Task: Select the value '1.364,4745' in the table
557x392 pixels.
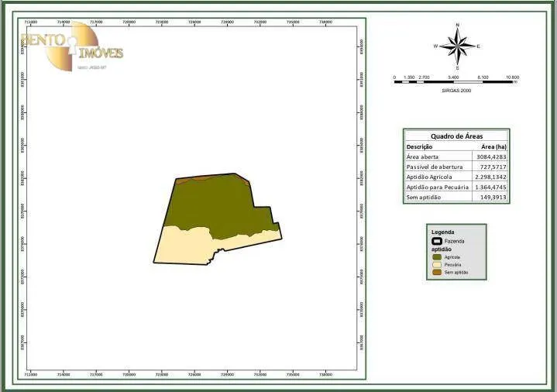Action: pyautogui.click(x=490, y=187)
